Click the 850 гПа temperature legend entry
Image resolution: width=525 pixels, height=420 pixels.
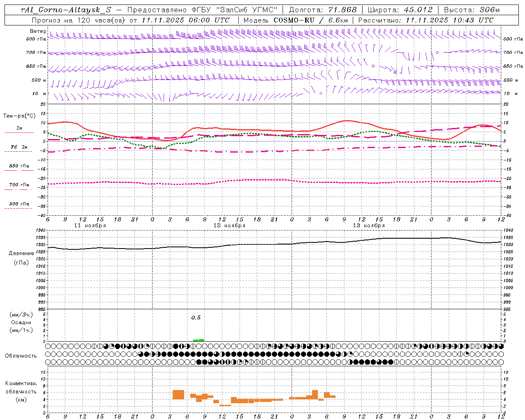tap(19, 166)
